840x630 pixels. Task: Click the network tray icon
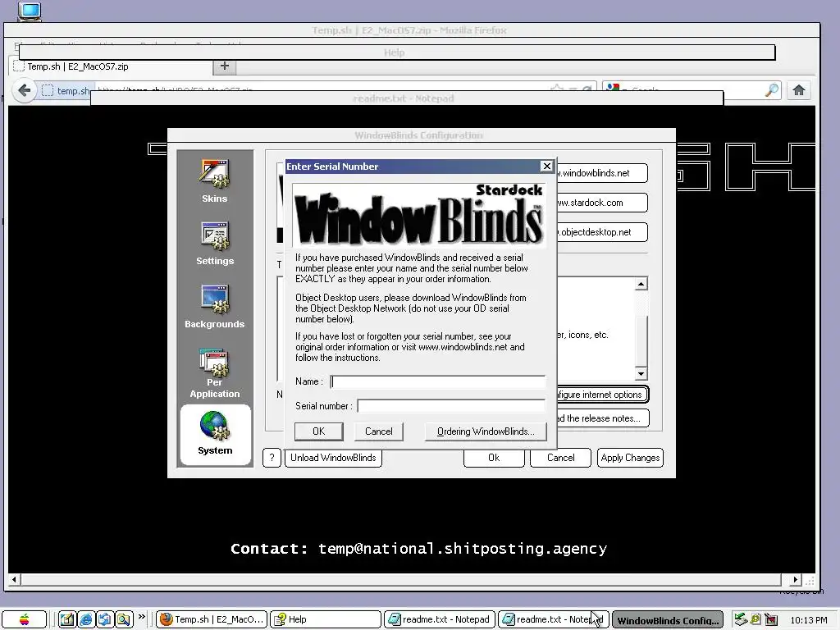point(741,619)
